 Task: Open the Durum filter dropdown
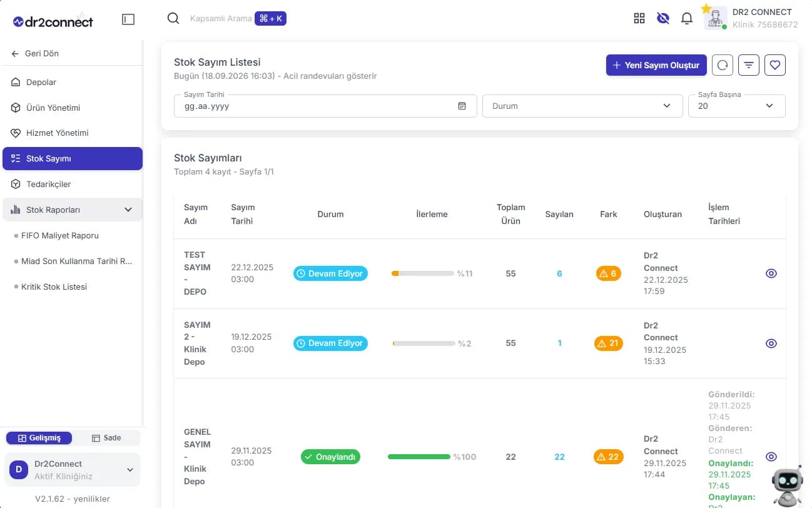click(582, 106)
